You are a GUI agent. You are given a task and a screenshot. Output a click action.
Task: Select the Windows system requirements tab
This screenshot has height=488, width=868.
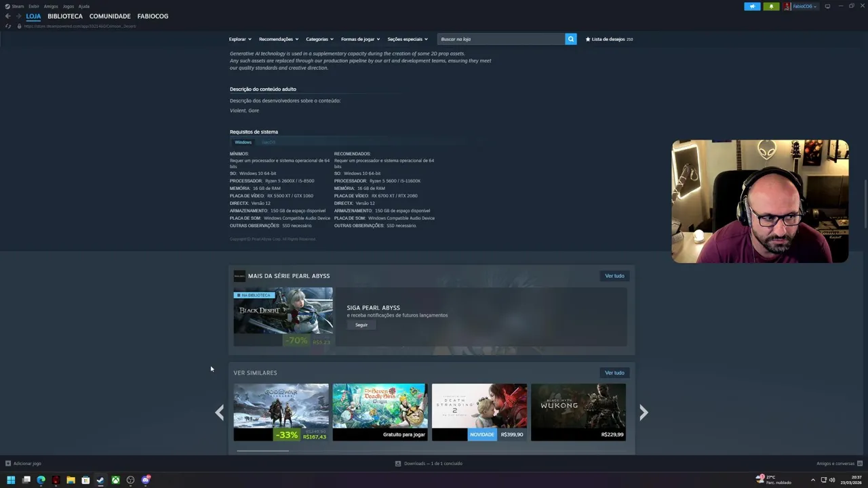(x=243, y=142)
